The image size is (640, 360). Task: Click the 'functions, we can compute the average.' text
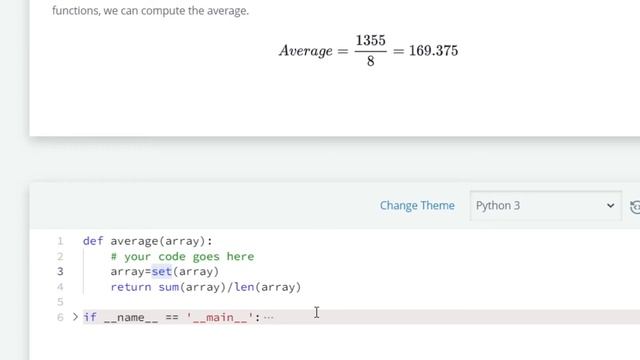click(x=150, y=11)
